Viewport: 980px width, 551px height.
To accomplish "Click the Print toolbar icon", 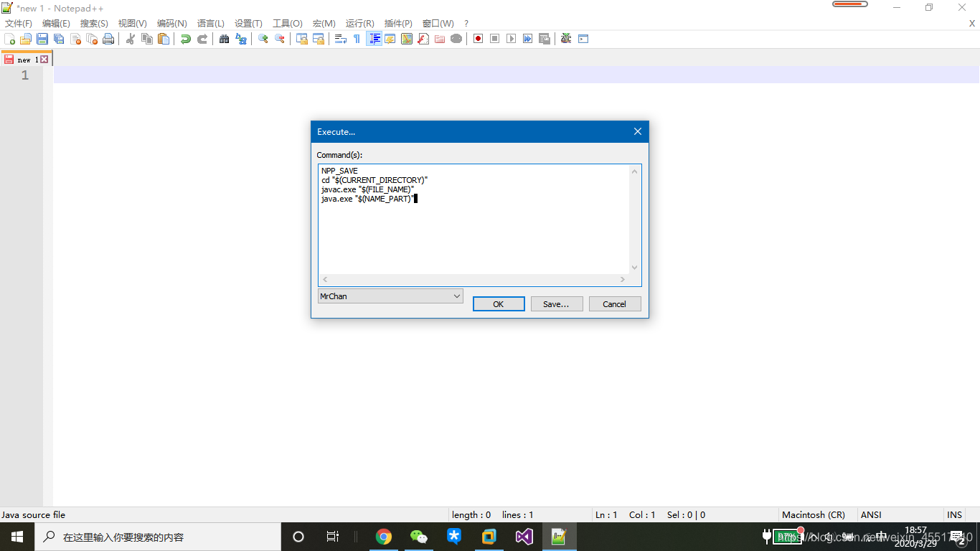I will [108, 39].
